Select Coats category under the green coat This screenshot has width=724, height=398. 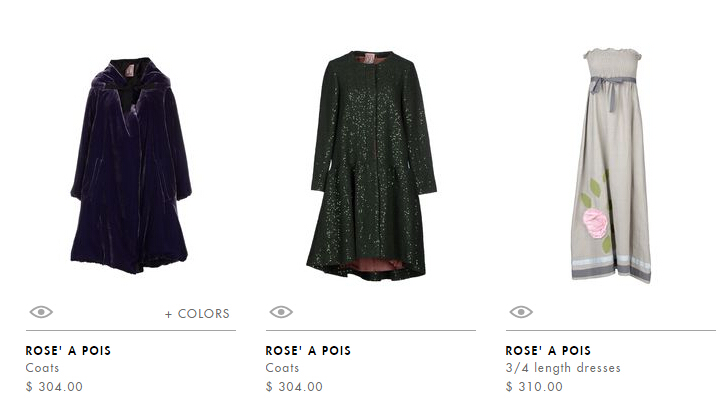click(283, 368)
